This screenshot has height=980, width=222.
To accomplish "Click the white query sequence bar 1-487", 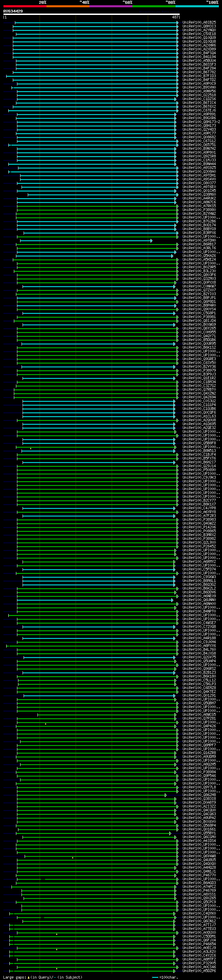I will click(x=92, y=15).
